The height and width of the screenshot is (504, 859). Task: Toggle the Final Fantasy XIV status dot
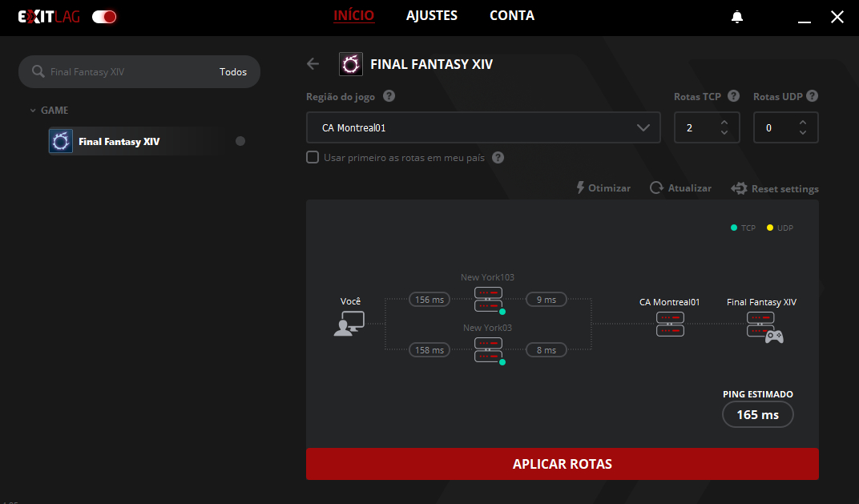click(x=240, y=142)
